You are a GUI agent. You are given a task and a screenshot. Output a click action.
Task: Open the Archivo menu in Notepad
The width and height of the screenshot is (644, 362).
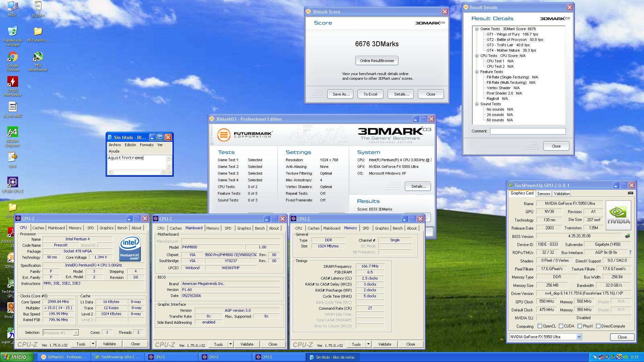(115, 145)
